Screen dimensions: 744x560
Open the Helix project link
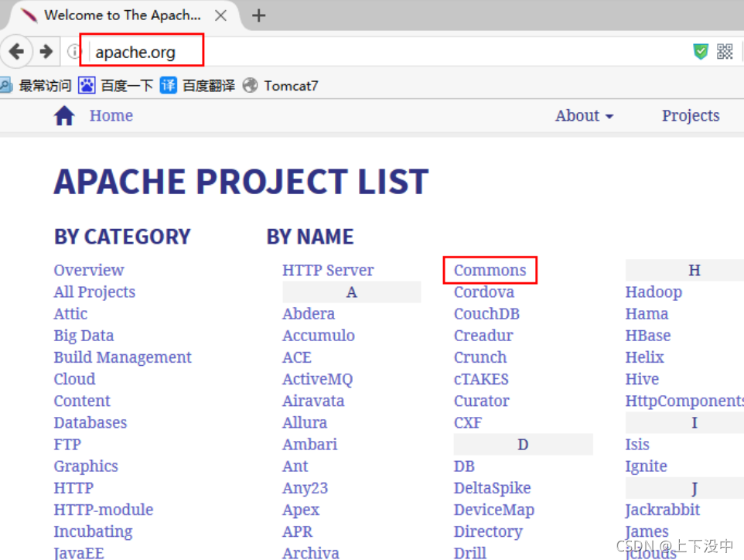coord(644,357)
